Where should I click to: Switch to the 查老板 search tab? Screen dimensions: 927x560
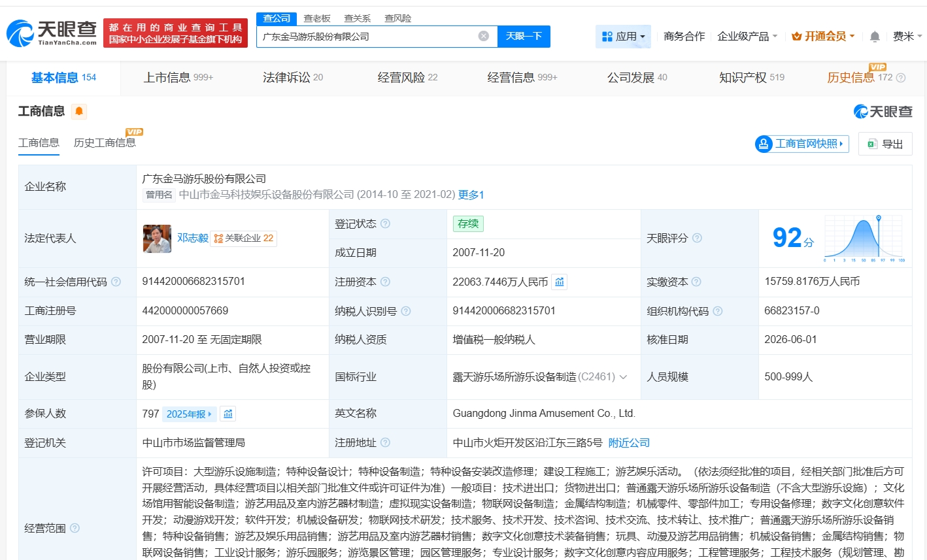click(317, 18)
